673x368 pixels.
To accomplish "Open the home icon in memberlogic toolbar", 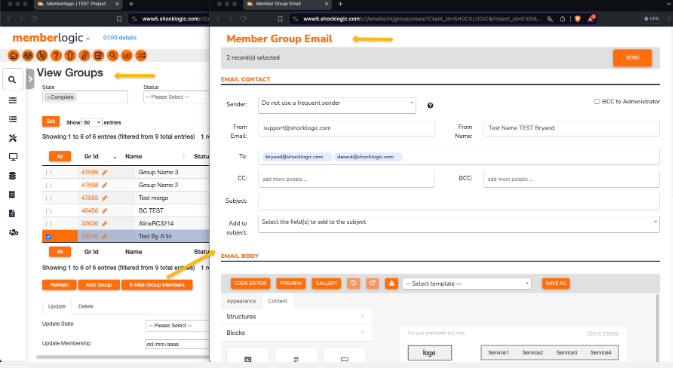I will tap(13, 55).
